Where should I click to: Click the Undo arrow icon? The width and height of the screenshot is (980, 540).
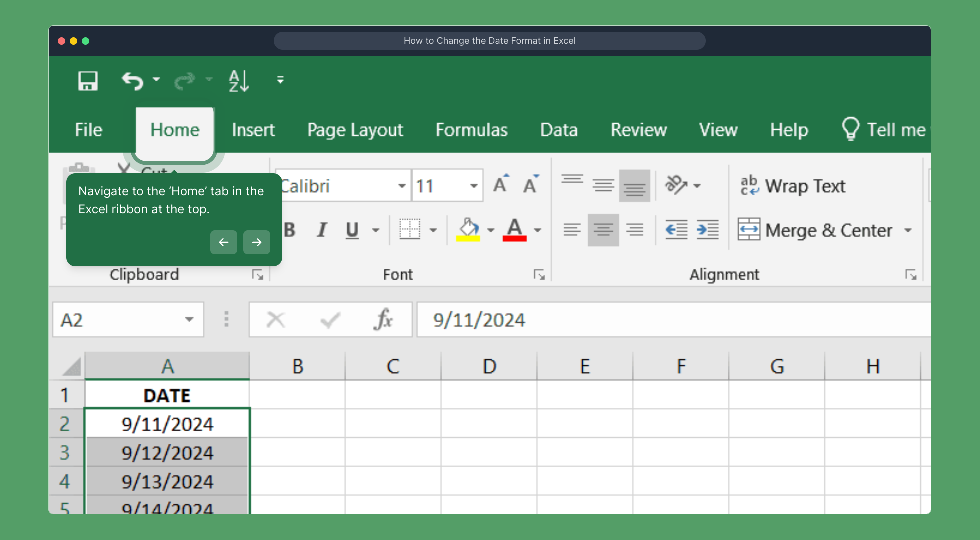pos(133,81)
